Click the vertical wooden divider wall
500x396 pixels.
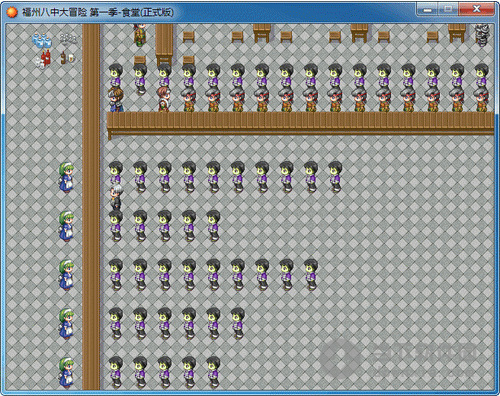coord(91,206)
